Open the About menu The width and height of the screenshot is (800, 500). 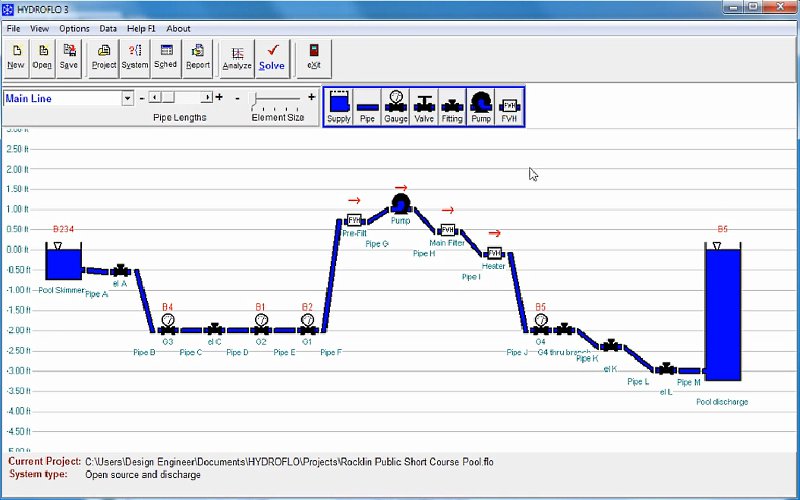point(178,29)
